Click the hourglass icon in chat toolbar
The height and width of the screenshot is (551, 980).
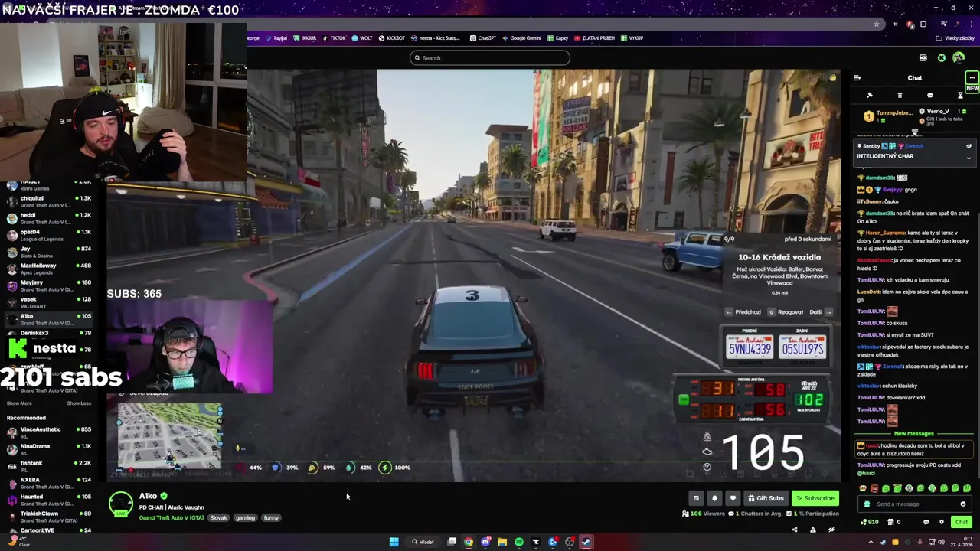[x=960, y=96]
